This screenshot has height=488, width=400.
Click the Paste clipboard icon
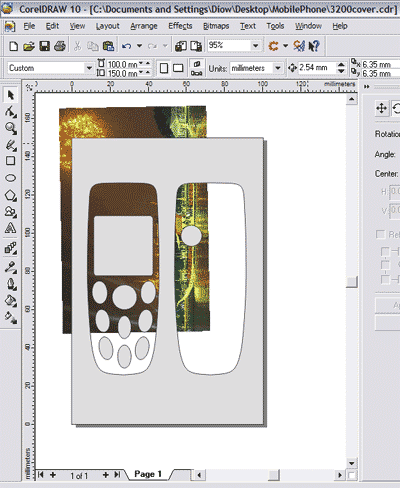[x=108, y=46]
